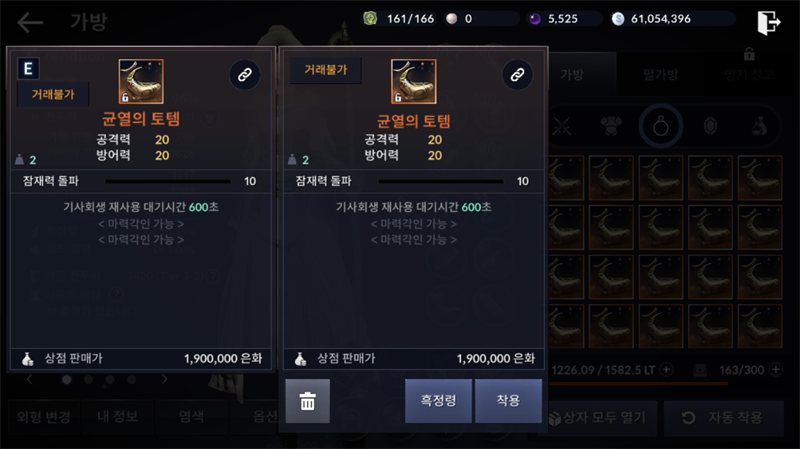Open the 펄가방 tab

(x=661, y=75)
